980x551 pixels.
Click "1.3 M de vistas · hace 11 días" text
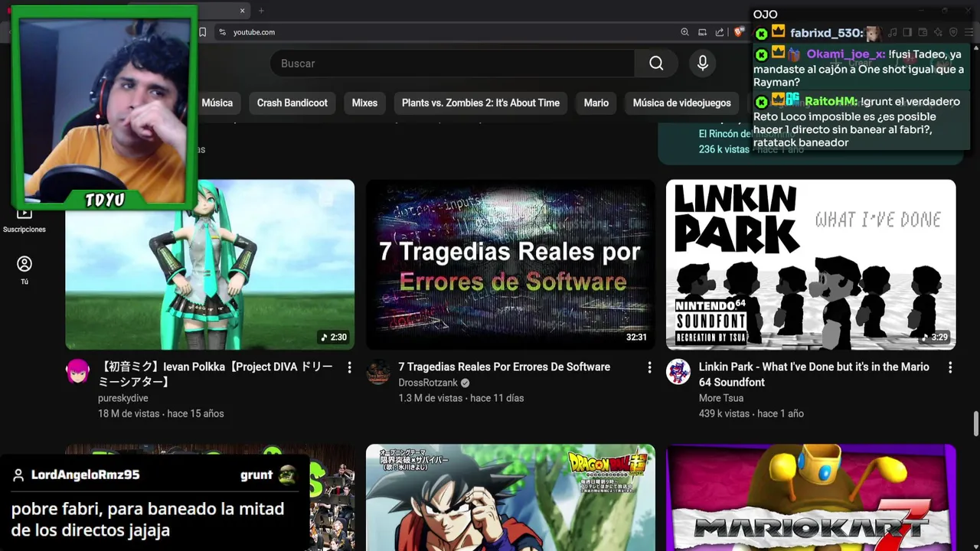click(x=461, y=398)
